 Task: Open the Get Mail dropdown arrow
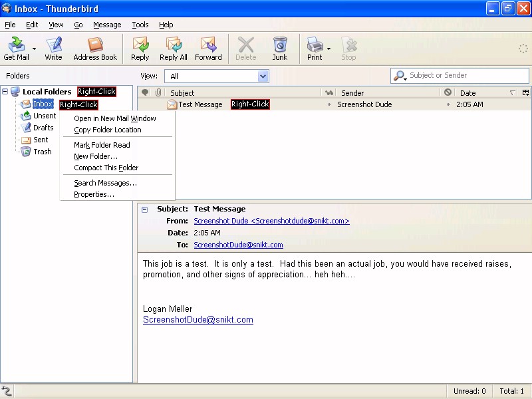click(x=34, y=49)
